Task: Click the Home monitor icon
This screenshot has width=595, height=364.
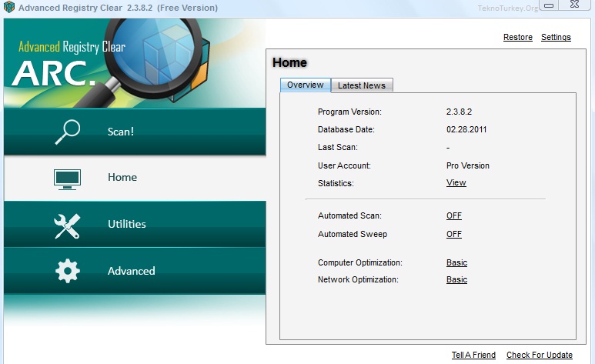Action: click(x=67, y=179)
